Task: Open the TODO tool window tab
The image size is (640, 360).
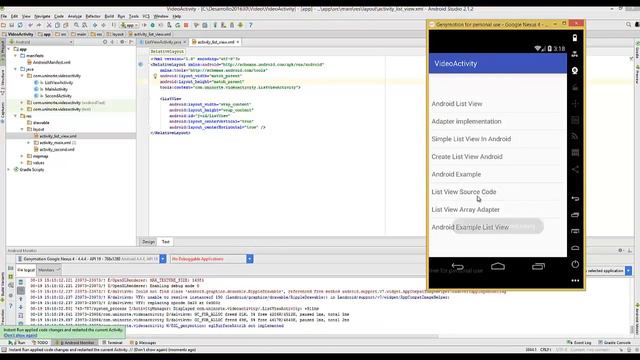Action: click(40, 342)
